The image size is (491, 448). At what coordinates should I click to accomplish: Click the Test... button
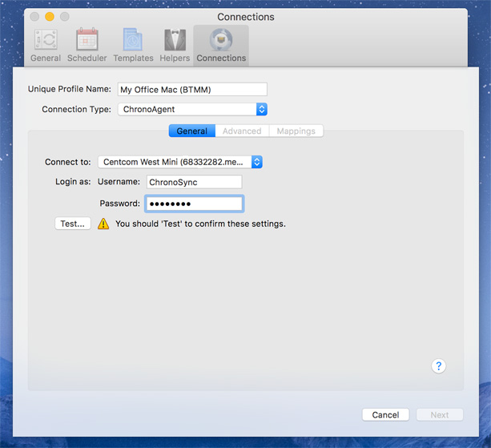click(73, 224)
